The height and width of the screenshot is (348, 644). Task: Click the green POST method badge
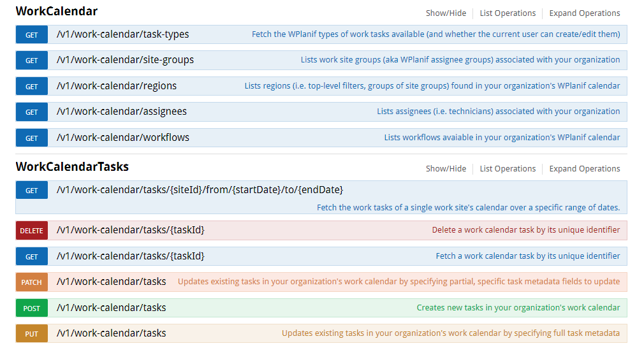tap(31, 308)
